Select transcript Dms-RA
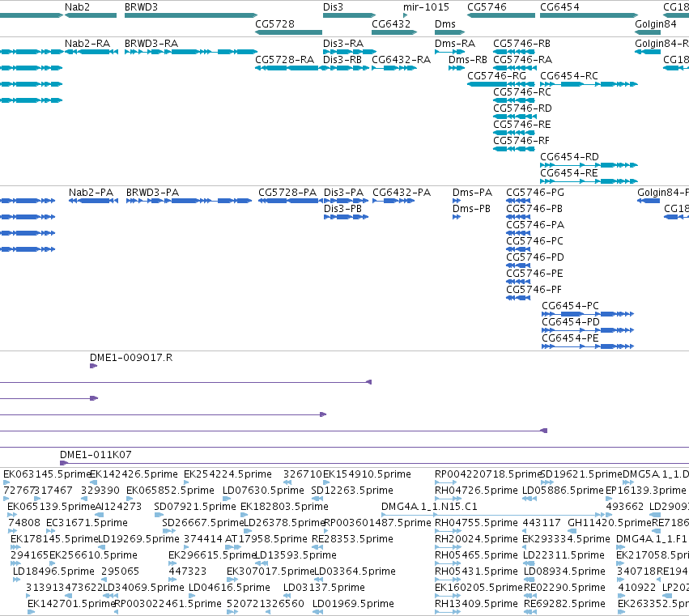 [455, 44]
